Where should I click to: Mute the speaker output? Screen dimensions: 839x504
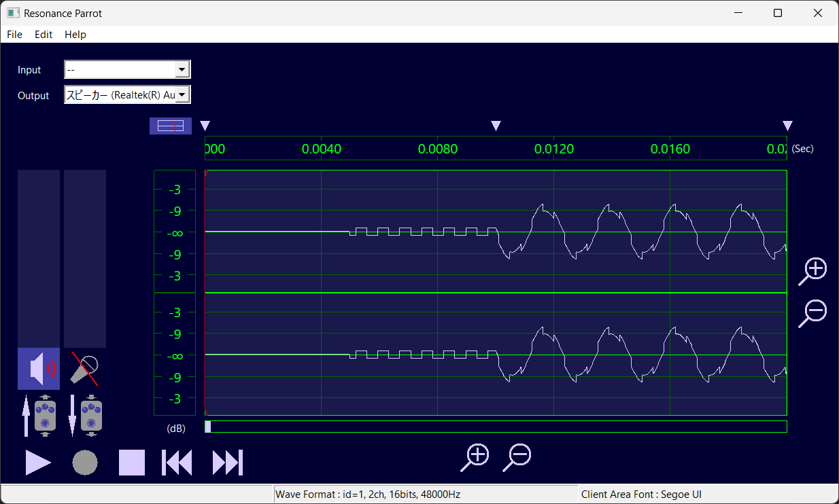[39, 369]
